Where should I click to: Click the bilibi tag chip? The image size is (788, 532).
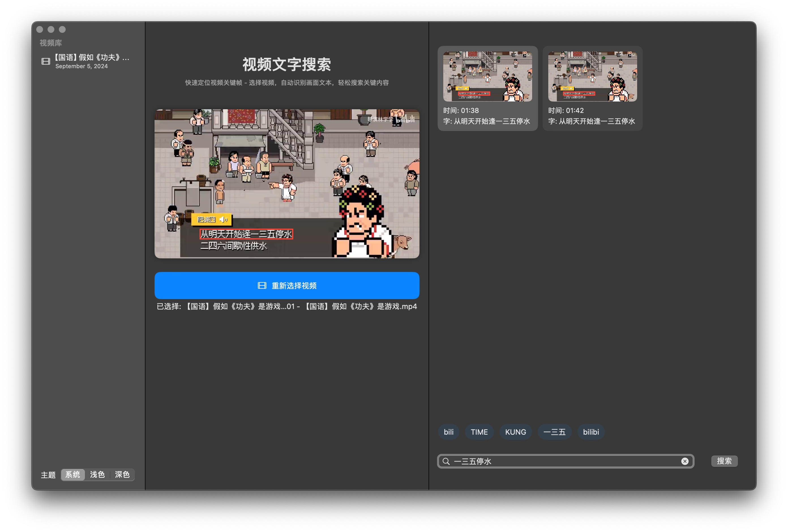591,432
